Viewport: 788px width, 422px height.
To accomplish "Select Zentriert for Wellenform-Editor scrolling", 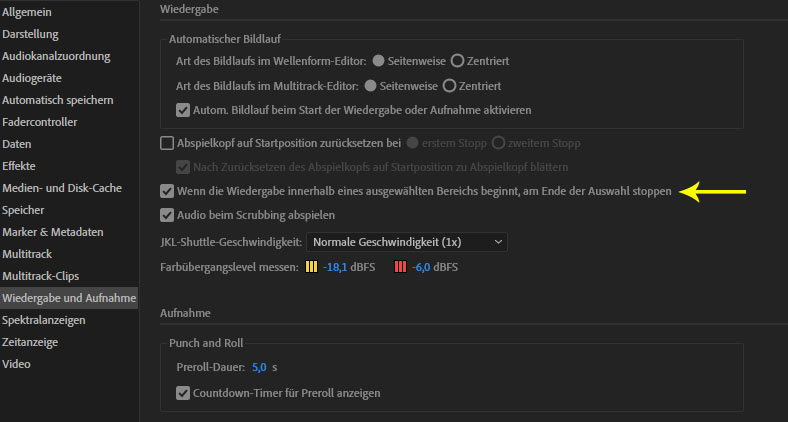I will [458, 61].
